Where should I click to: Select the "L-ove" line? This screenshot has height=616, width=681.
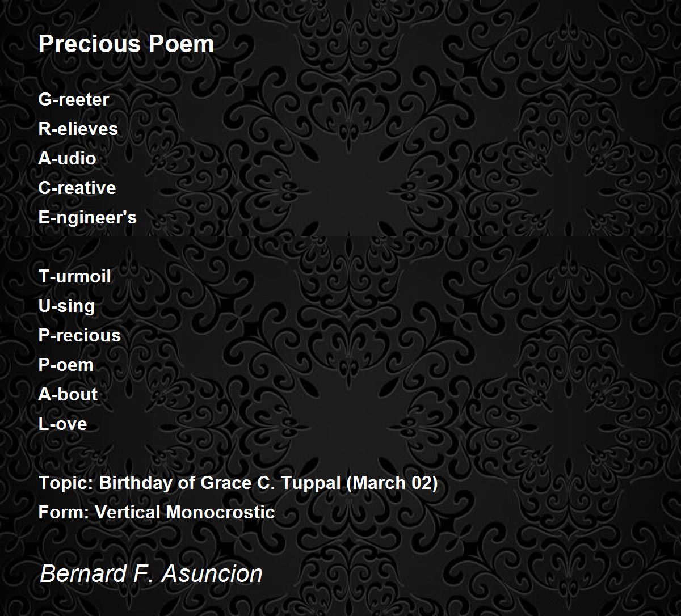click(x=63, y=424)
